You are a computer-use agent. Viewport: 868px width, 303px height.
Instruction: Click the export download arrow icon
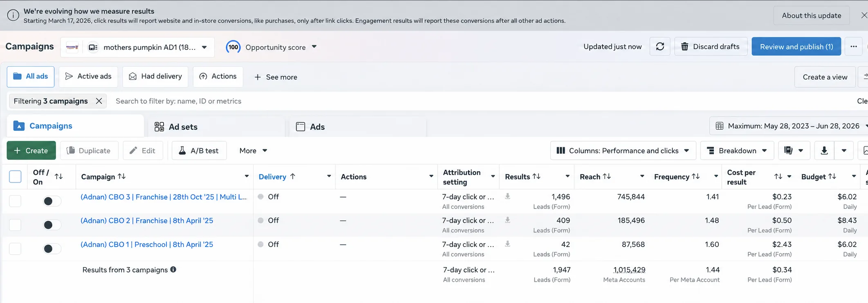824,150
